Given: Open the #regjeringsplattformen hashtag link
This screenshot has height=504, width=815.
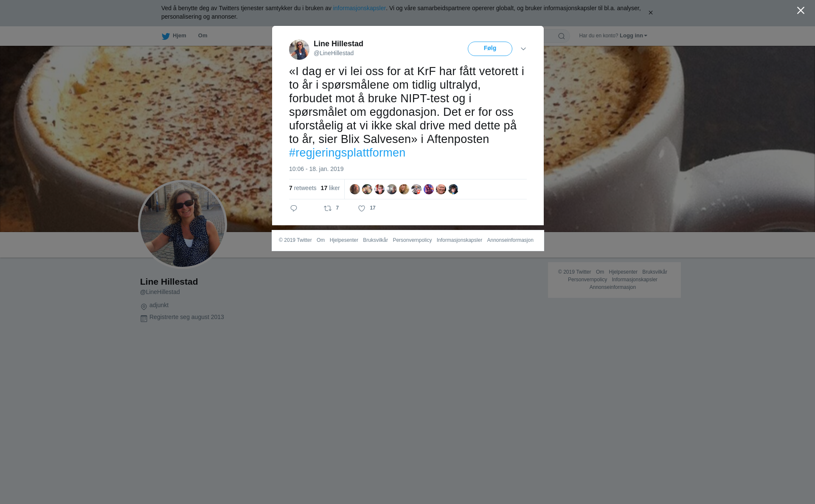Looking at the screenshot, I should click(x=347, y=153).
